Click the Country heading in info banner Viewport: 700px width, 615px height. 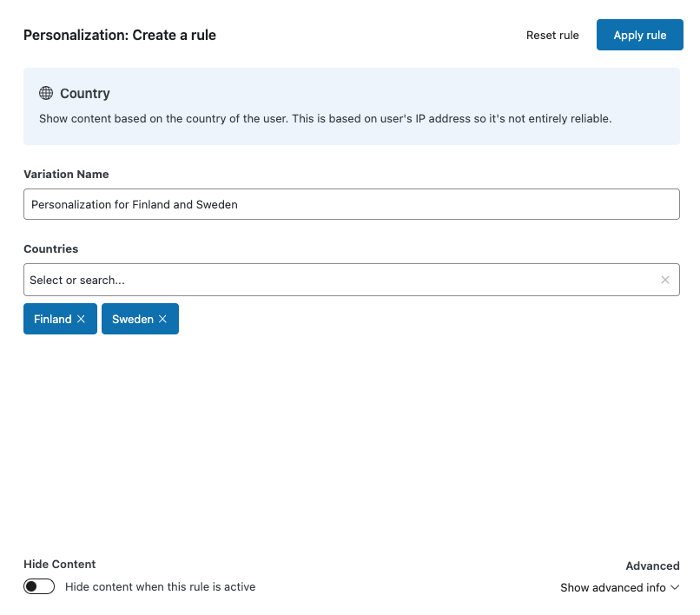(x=85, y=93)
